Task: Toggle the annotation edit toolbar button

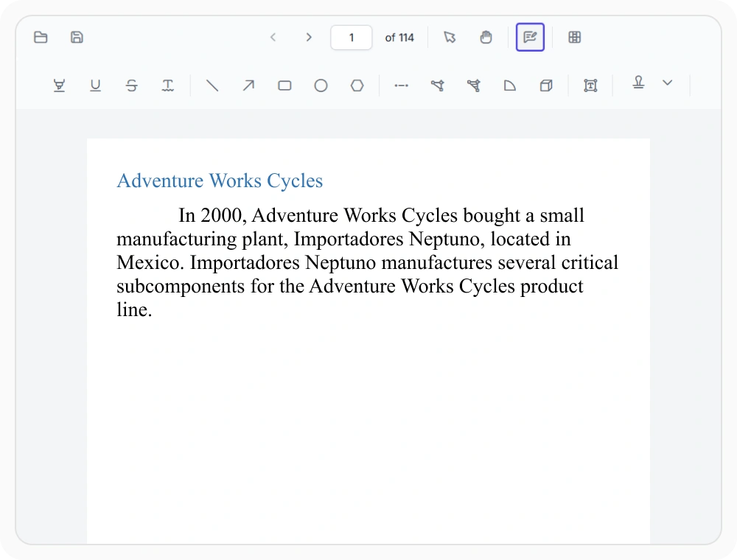Action: [x=530, y=37]
